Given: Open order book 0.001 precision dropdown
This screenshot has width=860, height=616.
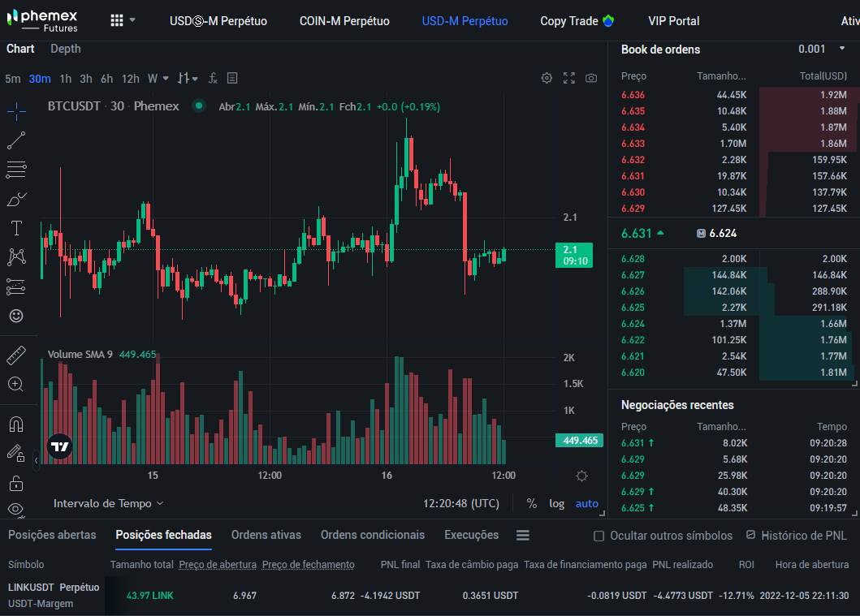Looking at the screenshot, I should pyautogui.click(x=821, y=49).
